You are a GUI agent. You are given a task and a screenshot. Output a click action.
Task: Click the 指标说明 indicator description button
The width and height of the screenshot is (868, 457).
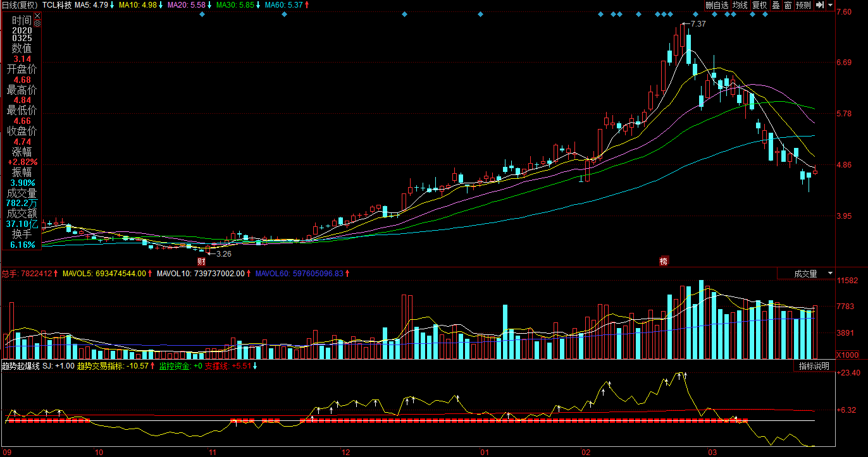coord(814,366)
